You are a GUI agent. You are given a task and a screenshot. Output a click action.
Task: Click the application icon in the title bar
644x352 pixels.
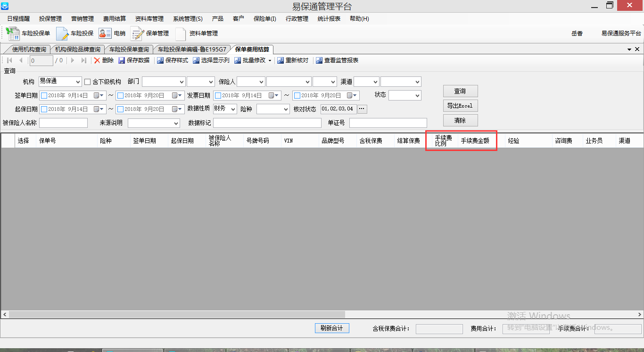click(5, 6)
